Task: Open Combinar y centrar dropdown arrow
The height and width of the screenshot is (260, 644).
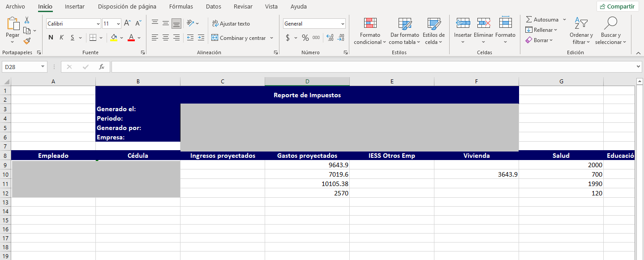Action: pyautogui.click(x=271, y=38)
